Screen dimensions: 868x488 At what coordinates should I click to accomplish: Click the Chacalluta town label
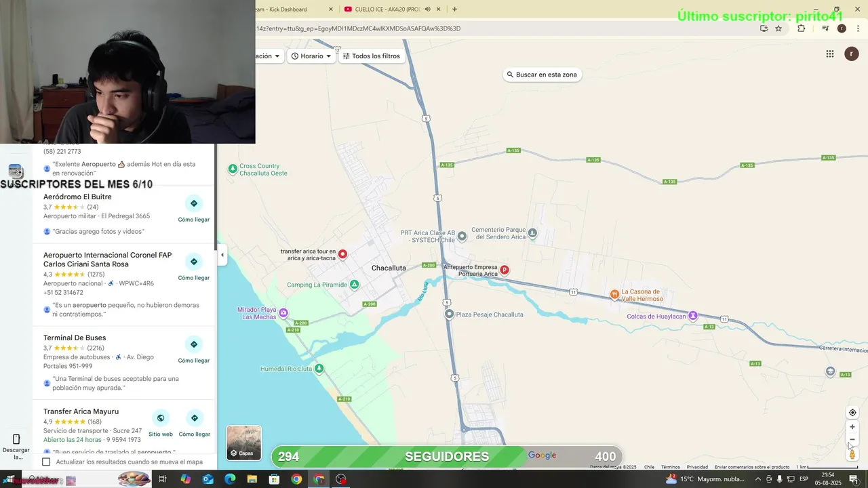click(x=389, y=268)
